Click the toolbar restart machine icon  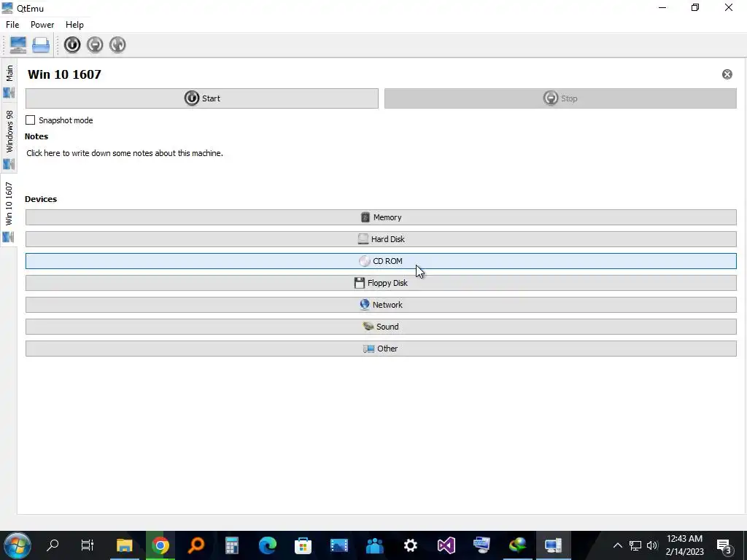[117, 44]
